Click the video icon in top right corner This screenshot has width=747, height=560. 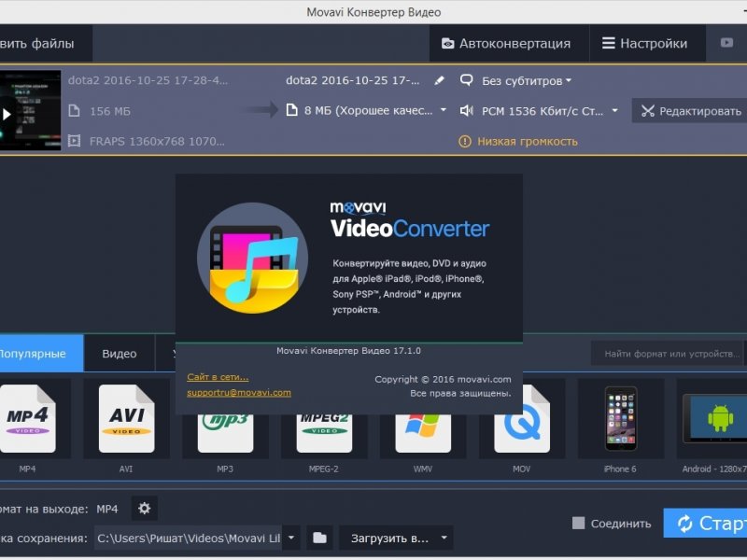point(726,43)
